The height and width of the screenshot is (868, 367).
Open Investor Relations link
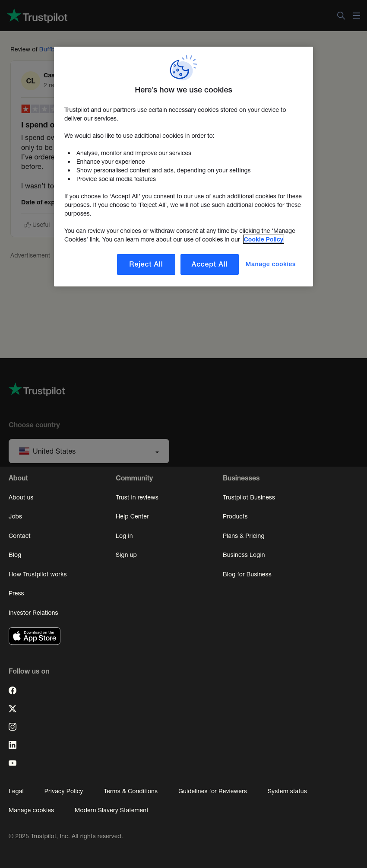[33, 613]
